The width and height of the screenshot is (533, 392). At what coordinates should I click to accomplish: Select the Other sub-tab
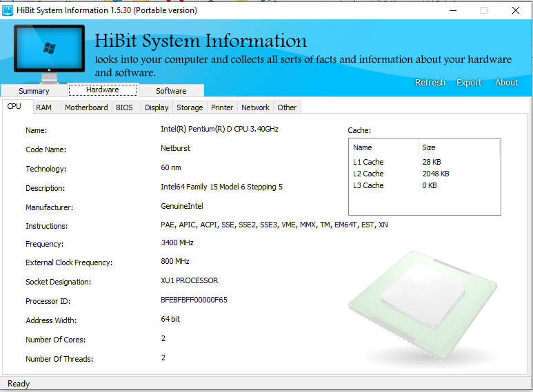[x=287, y=107]
